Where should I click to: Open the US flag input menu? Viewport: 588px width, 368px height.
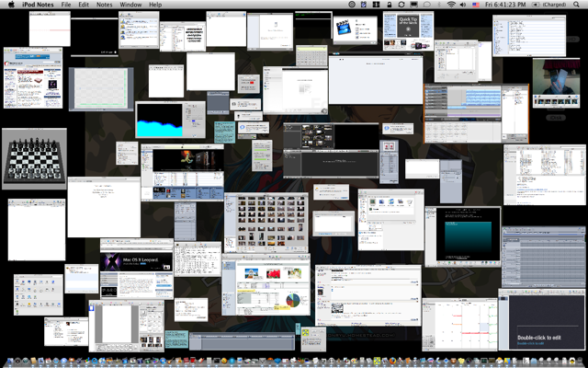[476, 5]
